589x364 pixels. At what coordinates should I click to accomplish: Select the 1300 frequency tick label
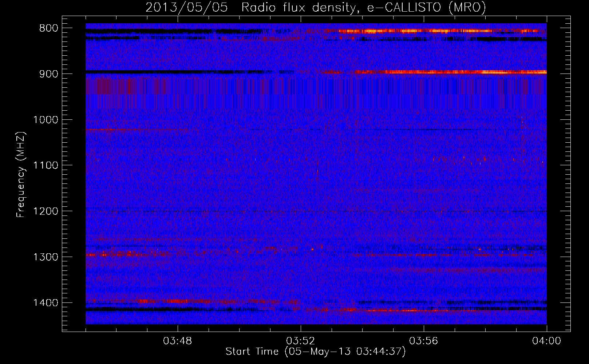[46, 257]
